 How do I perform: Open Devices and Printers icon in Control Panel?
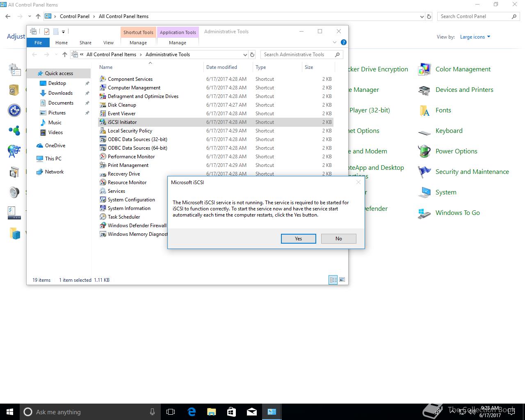(x=424, y=90)
